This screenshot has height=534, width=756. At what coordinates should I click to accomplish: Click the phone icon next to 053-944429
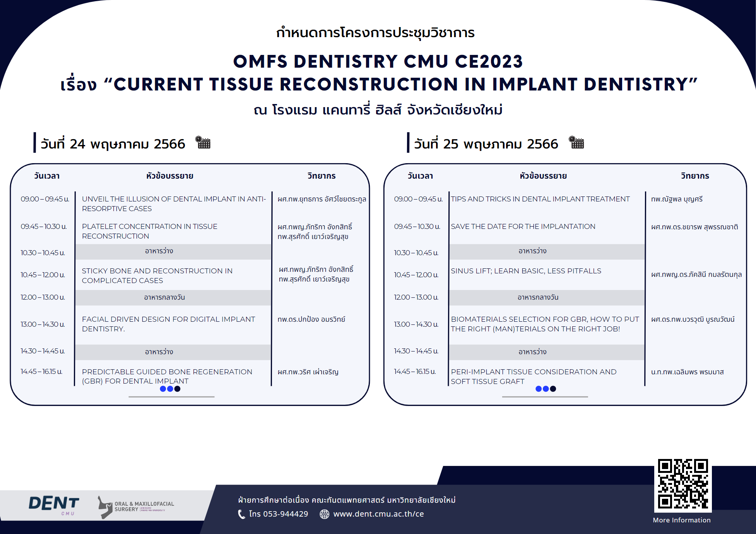[241, 514]
